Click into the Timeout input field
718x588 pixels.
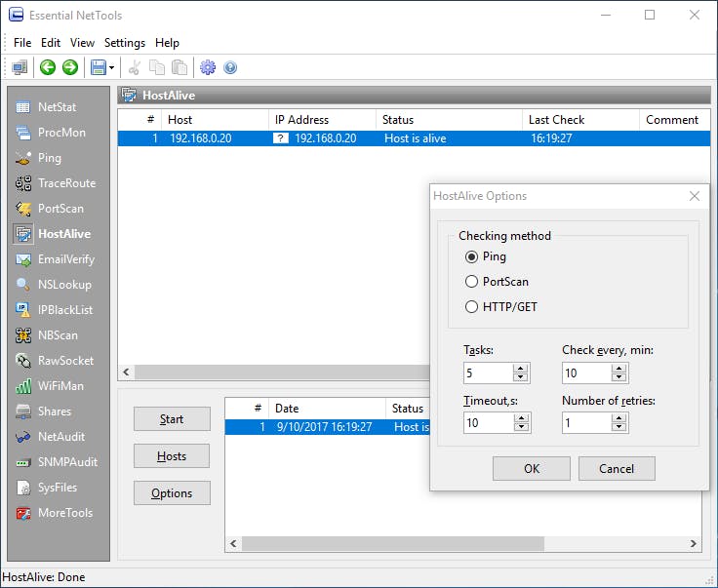[x=488, y=423]
